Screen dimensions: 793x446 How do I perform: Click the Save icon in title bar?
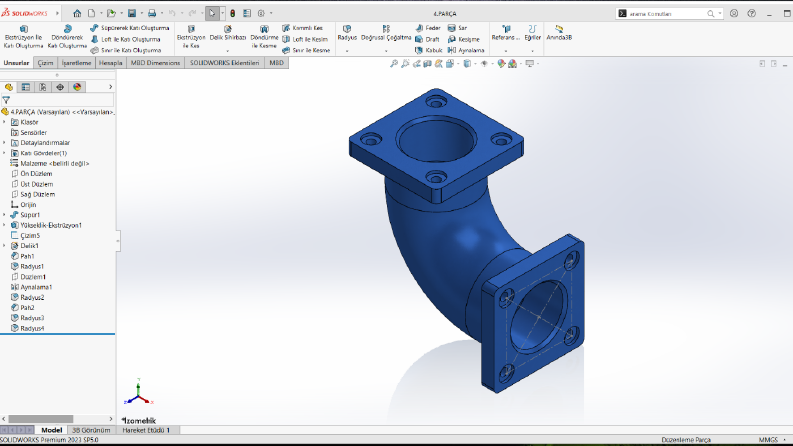tap(131, 13)
